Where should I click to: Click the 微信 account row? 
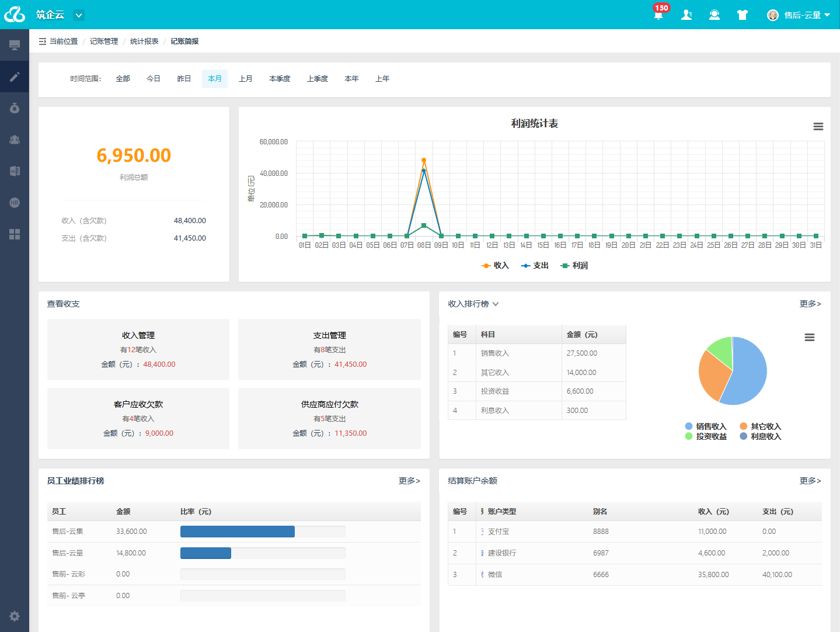point(635,575)
